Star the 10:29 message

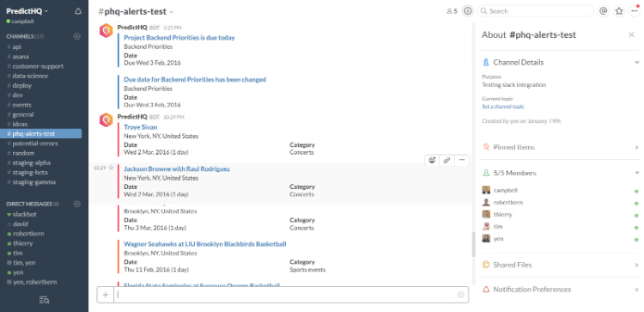(x=111, y=168)
